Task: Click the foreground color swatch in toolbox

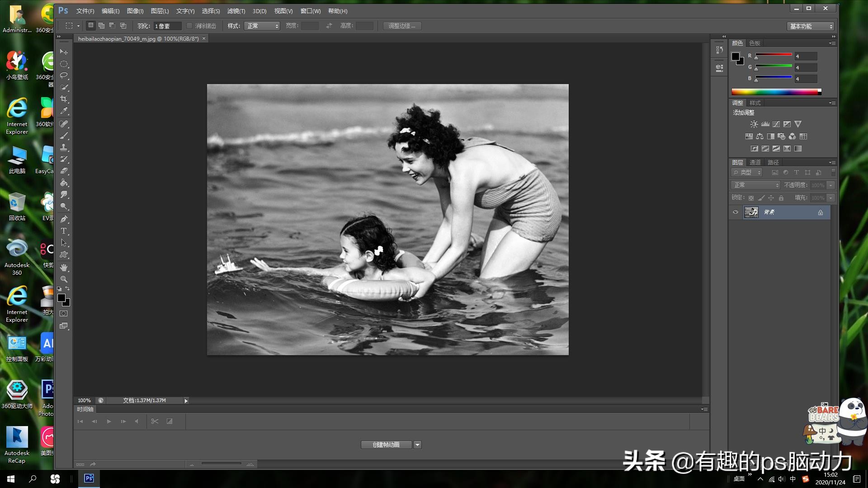Action: point(61,298)
